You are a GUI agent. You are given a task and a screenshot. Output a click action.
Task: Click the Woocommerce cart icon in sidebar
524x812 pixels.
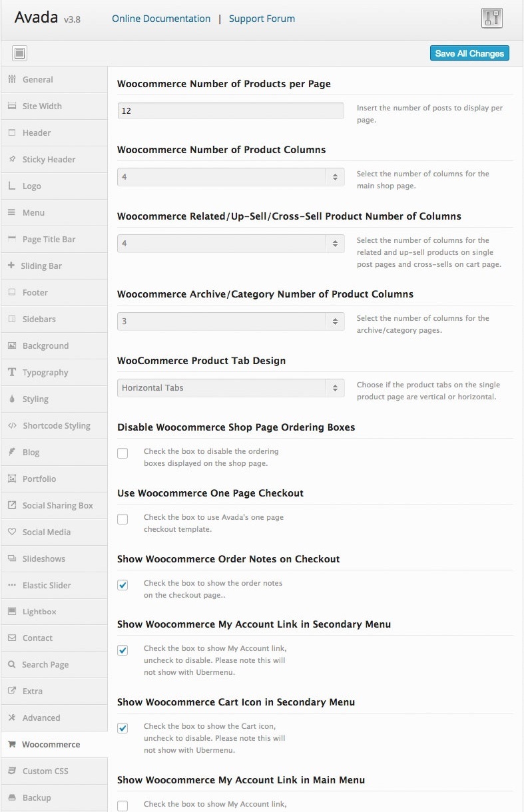click(12, 744)
